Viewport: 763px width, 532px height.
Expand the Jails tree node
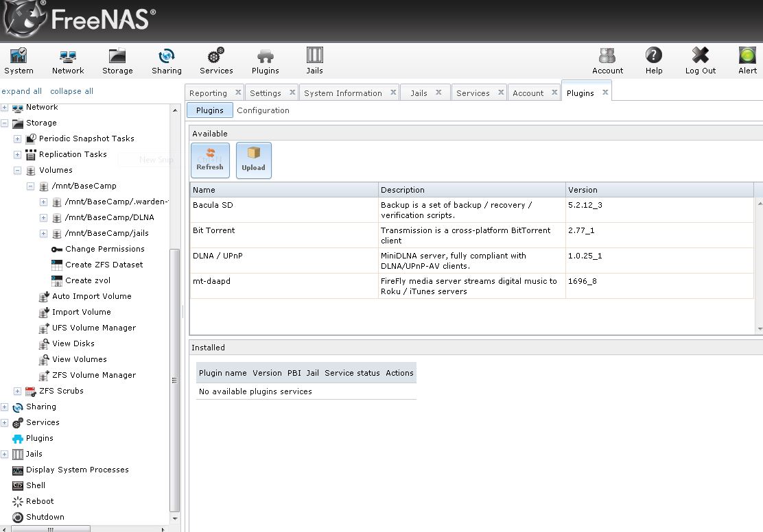click(4, 455)
